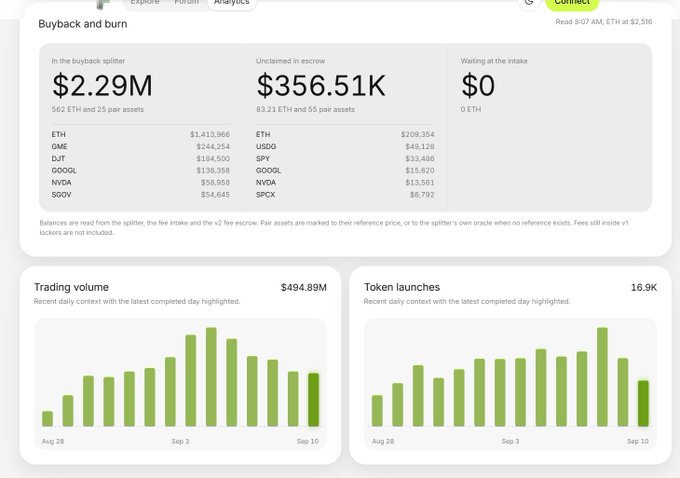Screen dimensions: 680x478
Task: Click the $54,645 SGOV value
Action: click(x=215, y=195)
